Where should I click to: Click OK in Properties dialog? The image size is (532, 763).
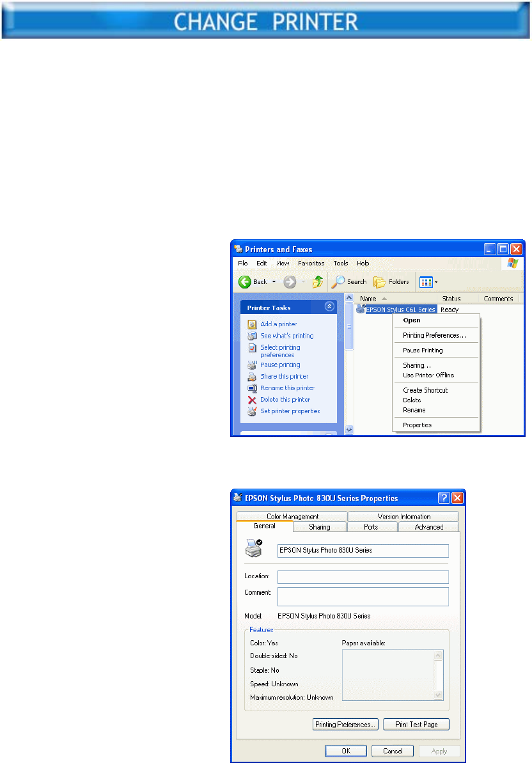346,751
